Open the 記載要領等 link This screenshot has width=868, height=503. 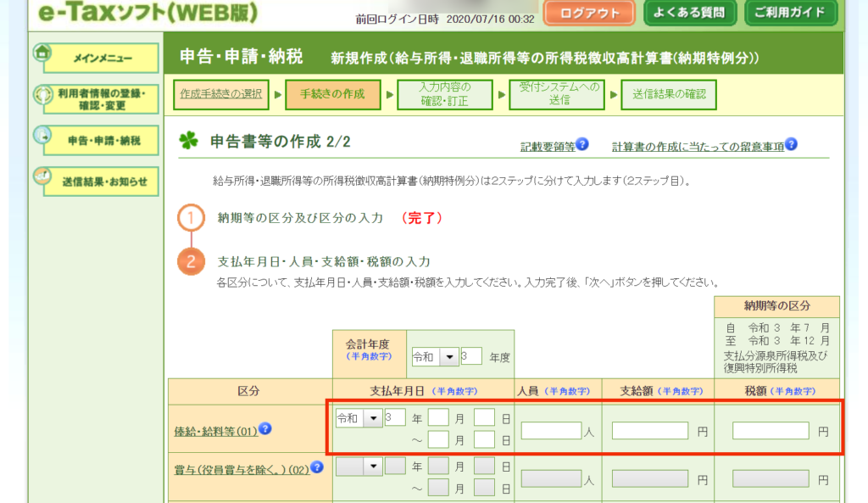(548, 147)
